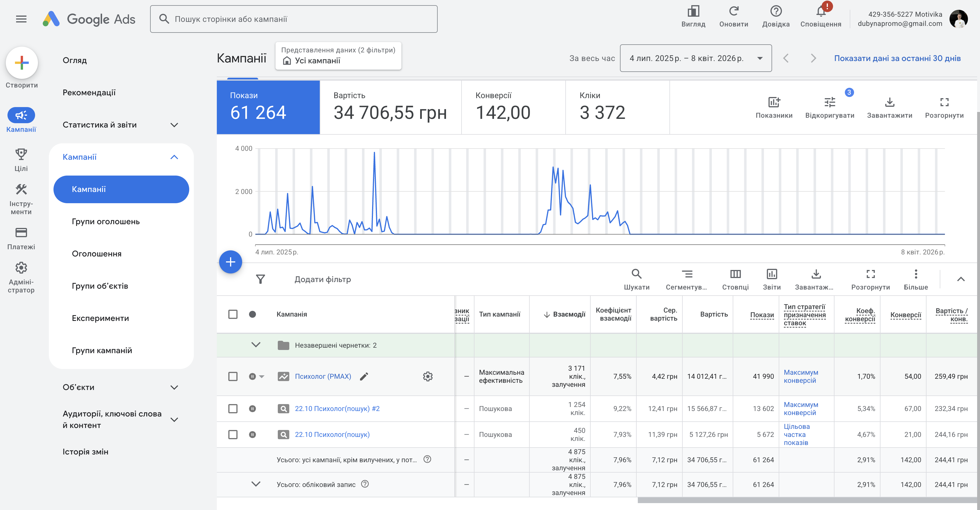980x510 pixels.
Task: Check the 22.10 Психолог(пошук) #2 checkbox
Action: click(233, 409)
